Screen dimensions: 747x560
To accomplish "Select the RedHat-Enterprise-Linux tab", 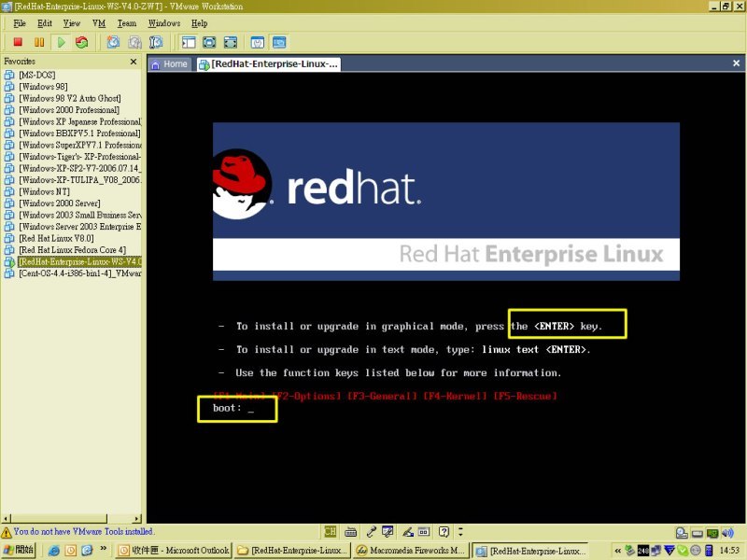I will (x=269, y=63).
